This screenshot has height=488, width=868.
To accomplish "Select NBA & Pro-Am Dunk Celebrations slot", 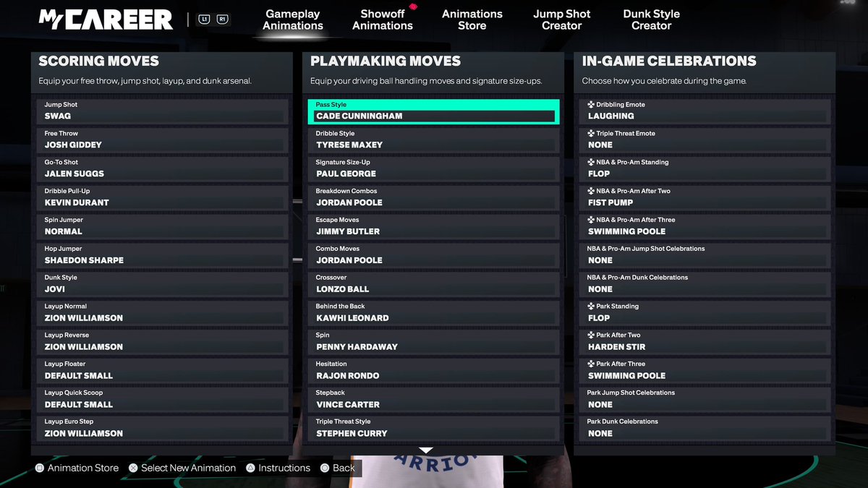I will coord(705,285).
